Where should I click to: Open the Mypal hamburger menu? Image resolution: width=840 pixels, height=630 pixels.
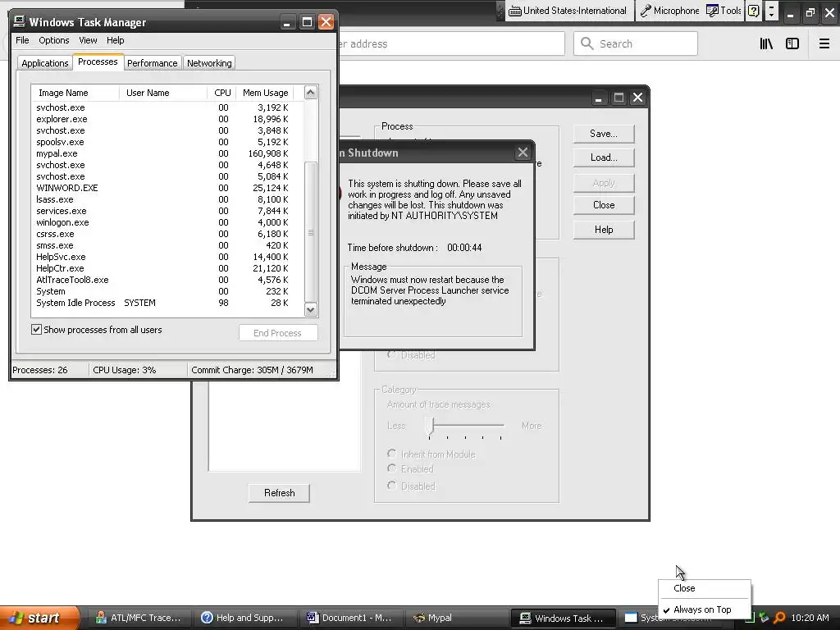tap(824, 44)
